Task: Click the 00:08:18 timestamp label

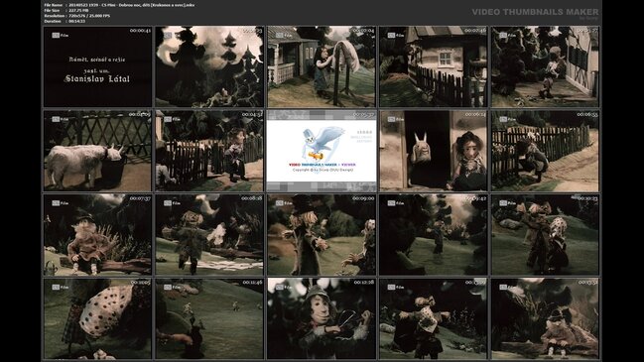Action: pyautogui.click(x=252, y=198)
